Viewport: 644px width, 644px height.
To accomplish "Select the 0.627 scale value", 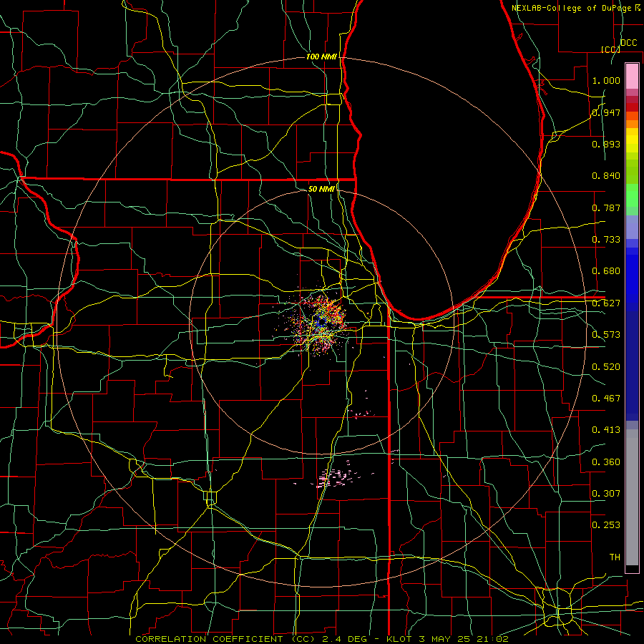I will click(x=606, y=303).
